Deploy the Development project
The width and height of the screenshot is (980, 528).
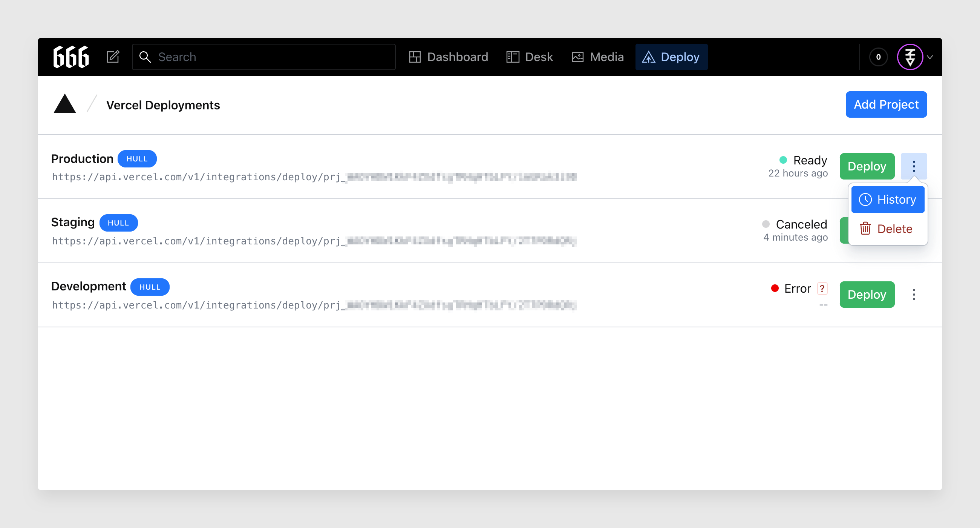point(867,295)
